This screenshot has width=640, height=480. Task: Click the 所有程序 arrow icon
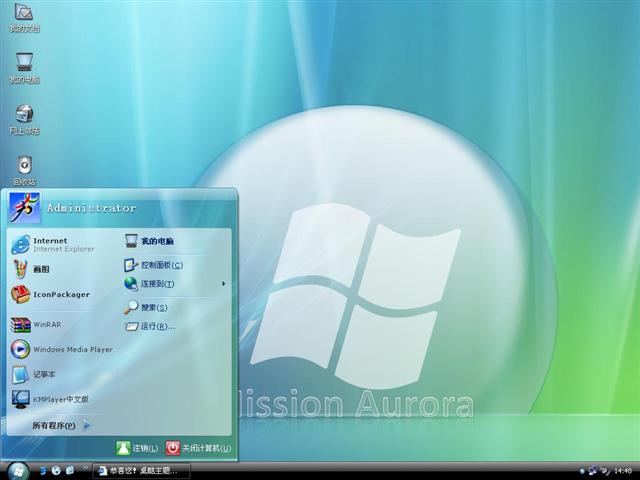(87, 425)
